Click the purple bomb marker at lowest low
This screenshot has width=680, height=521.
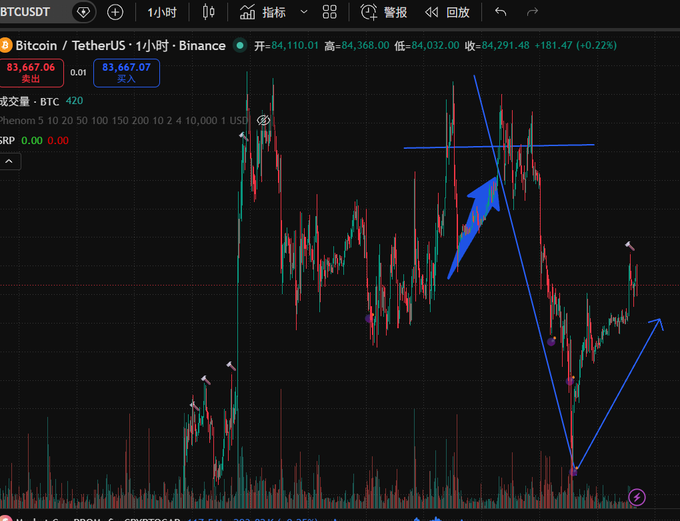point(573,471)
